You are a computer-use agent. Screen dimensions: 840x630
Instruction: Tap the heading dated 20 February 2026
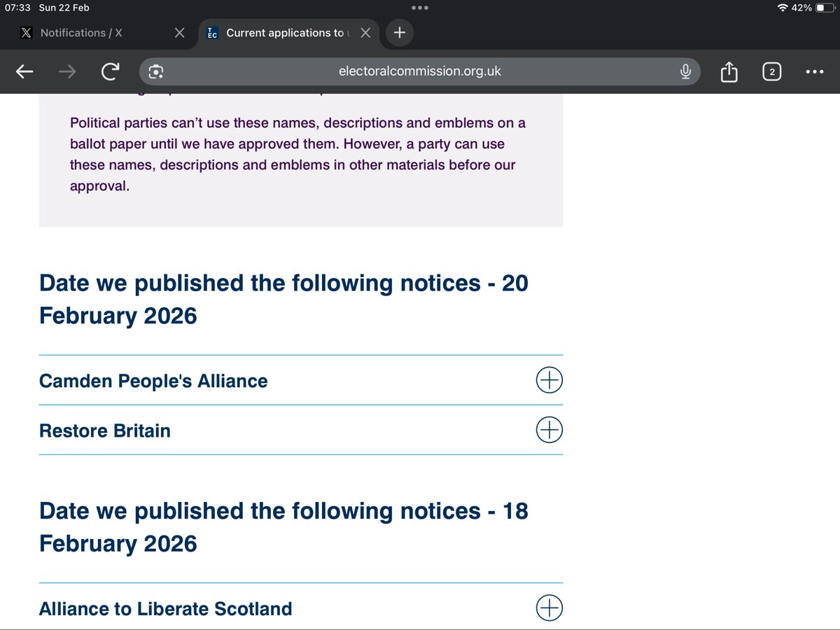[x=283, y=299]
